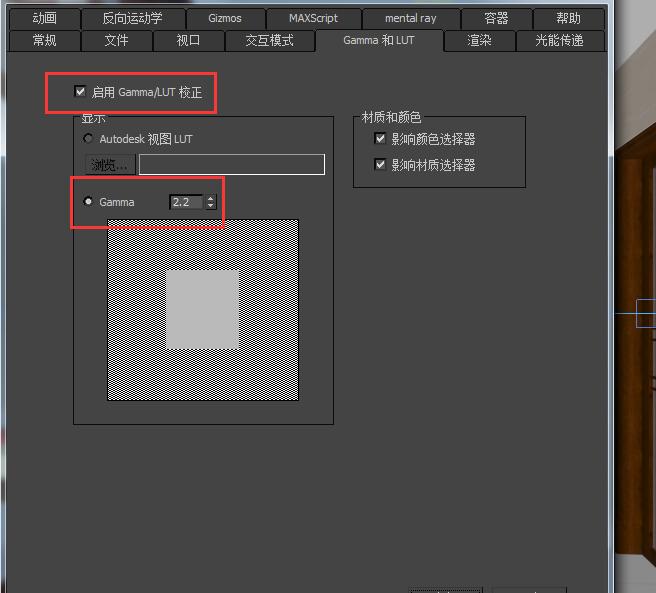
Task: Open the 反向运动学 tab
Action: pyautogui.click(x=133, y=18)
